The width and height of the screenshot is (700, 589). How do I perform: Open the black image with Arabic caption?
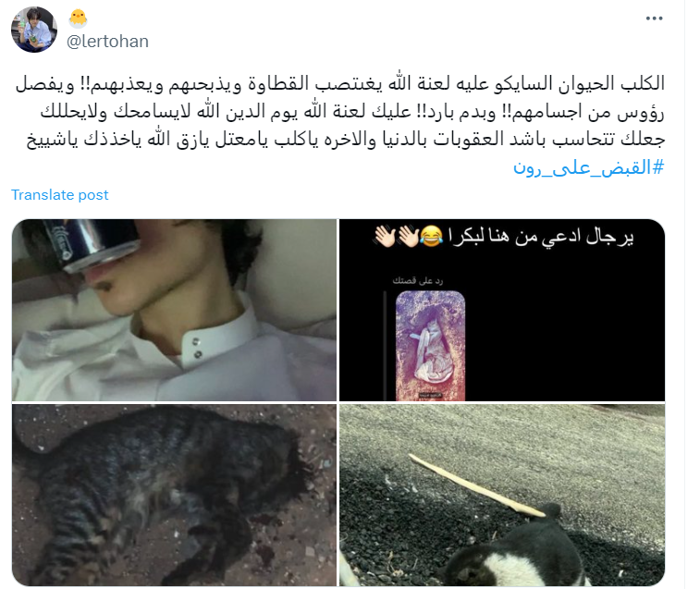point(502,310)
